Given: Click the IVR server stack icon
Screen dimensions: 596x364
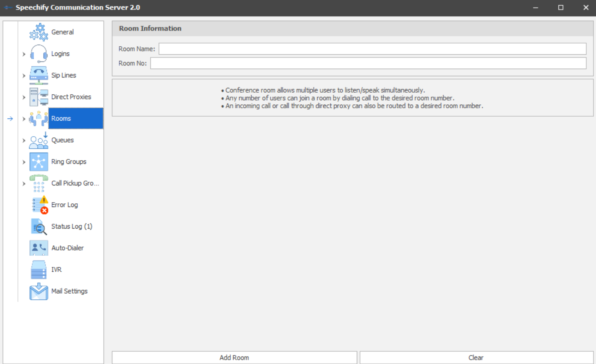Looking at the screenshot, I should point(39,269).
